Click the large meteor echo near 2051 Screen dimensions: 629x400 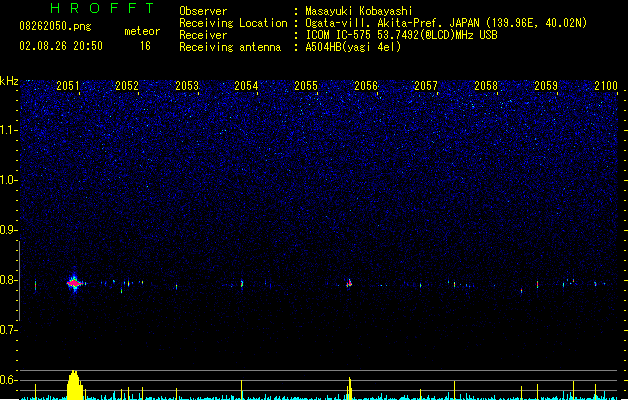(x=74, y=283)
